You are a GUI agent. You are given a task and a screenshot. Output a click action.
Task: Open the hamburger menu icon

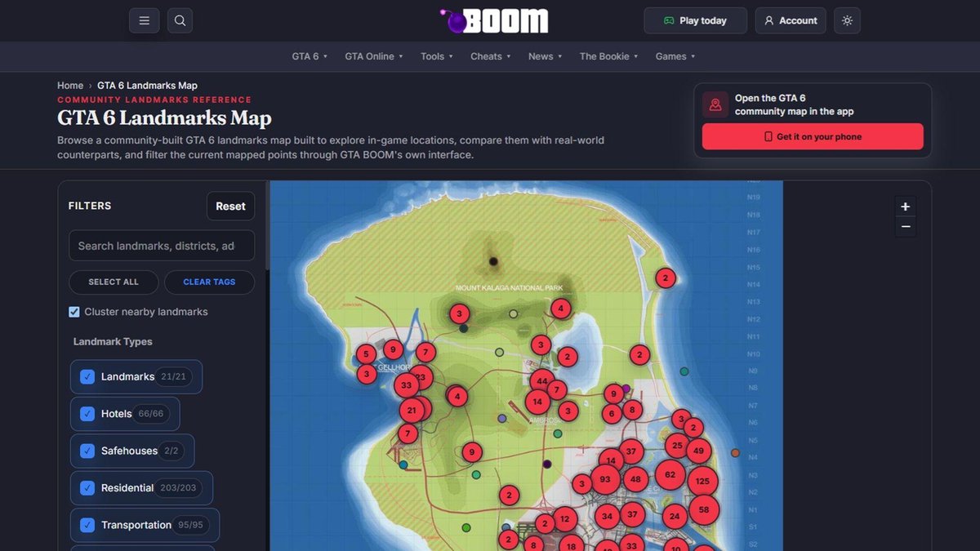144,20
